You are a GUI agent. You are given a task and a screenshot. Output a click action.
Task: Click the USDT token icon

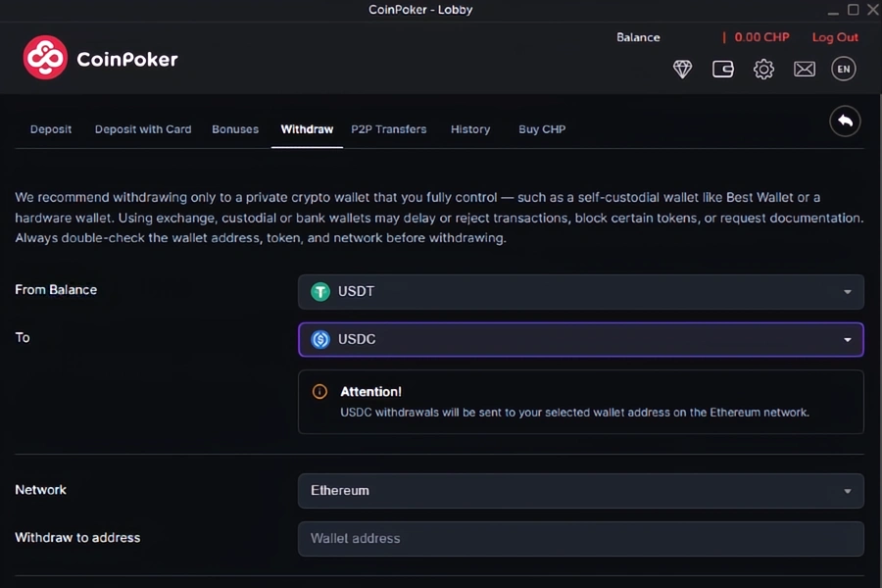[320, 291]
